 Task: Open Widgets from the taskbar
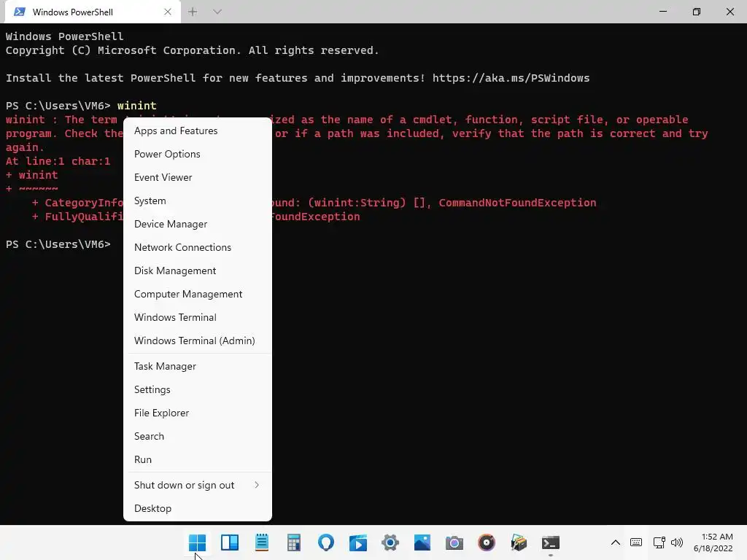point(230,542)
